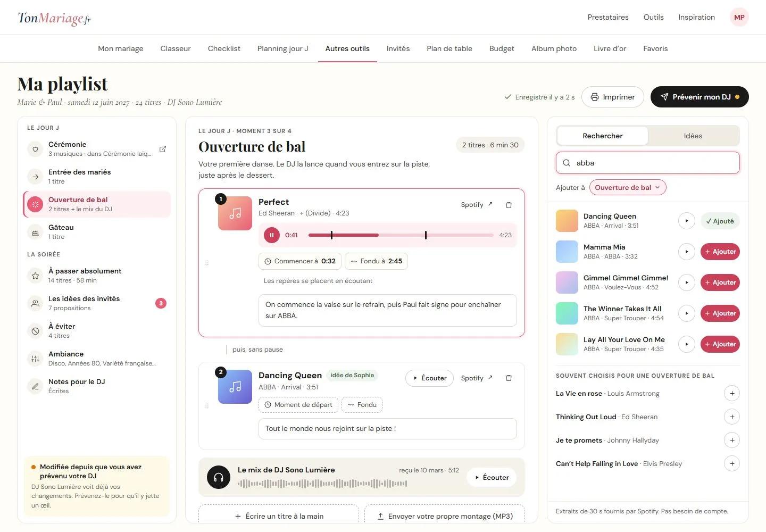The height and width of the screenshot is (532, 766).
Task: Click the headphones icon of DJ mix
Action: point(219,477)
